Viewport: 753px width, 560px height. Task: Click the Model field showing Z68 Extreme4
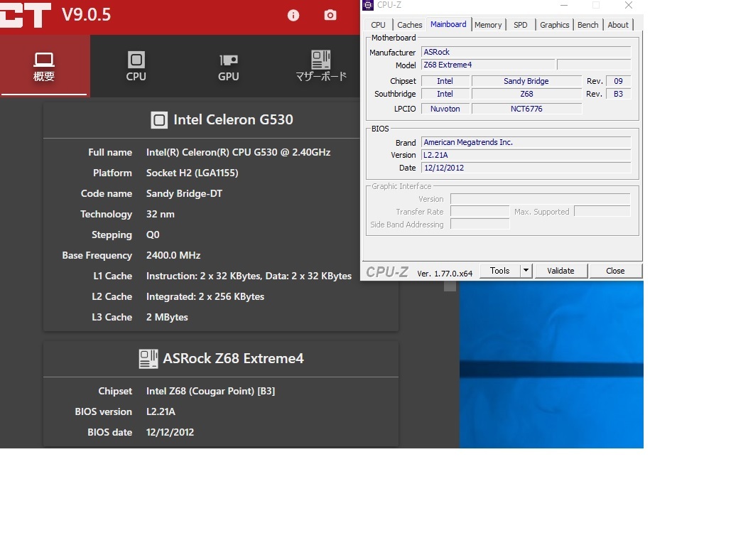487,65
